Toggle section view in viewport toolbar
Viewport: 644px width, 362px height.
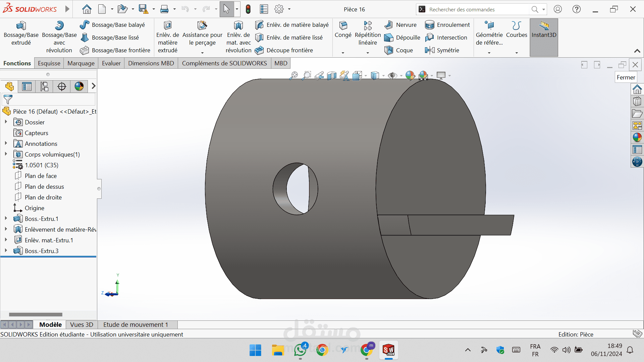(x=331, y=76)
